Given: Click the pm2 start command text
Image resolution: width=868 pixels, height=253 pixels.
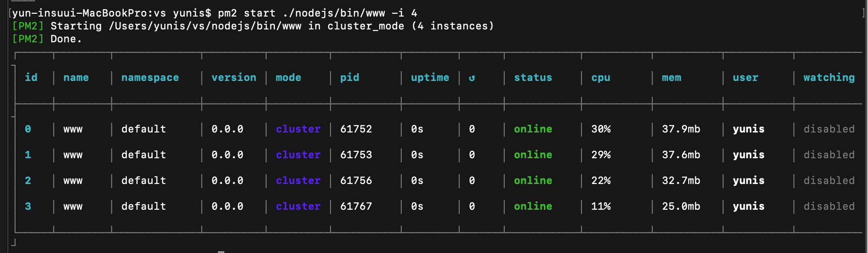Looking at the screenshot, I should click(x=318, y=13).
